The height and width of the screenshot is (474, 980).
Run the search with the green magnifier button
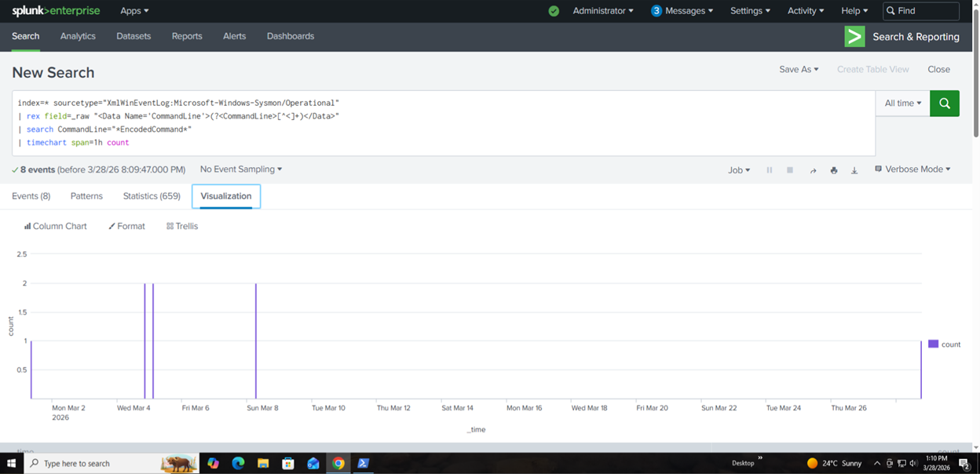pos(944,104)
